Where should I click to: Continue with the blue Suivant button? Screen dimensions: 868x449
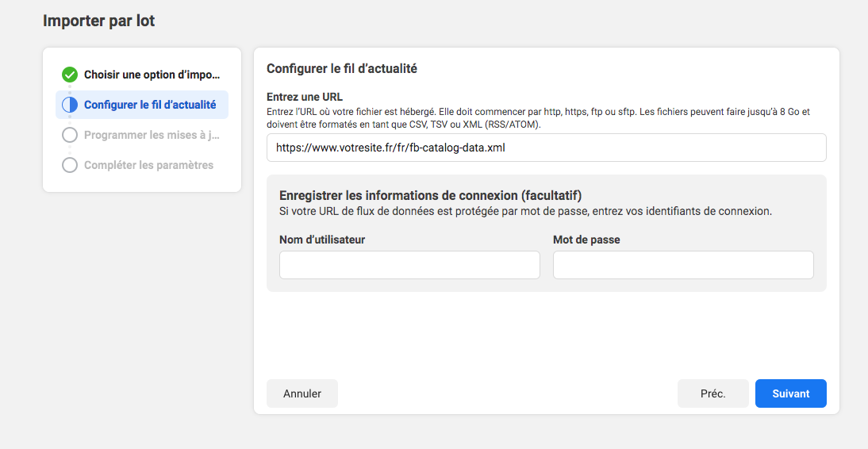point(791,393)
